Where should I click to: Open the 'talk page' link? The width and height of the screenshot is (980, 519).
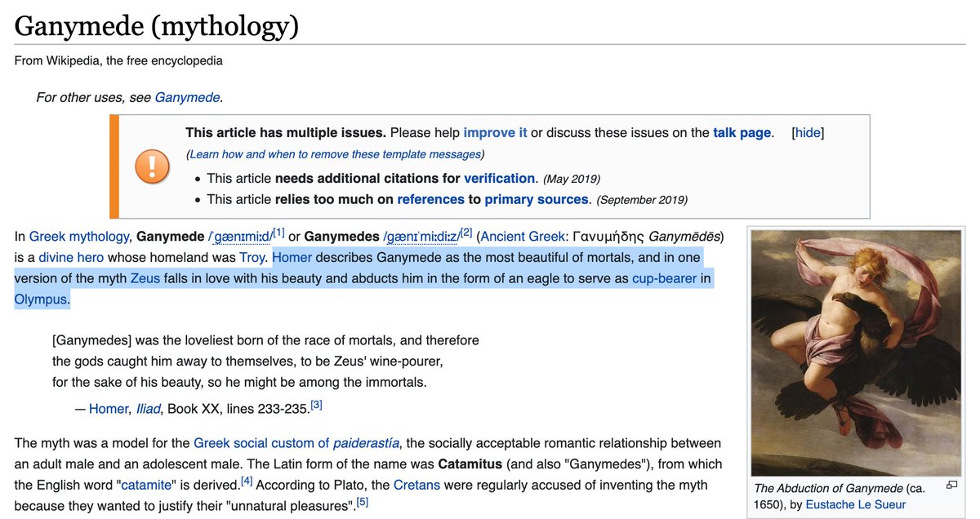coord(742,132)
